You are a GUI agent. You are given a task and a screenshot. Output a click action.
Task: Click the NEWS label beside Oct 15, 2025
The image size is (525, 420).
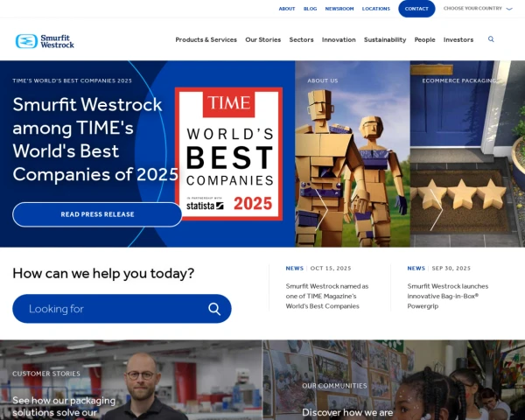[295, 269]
